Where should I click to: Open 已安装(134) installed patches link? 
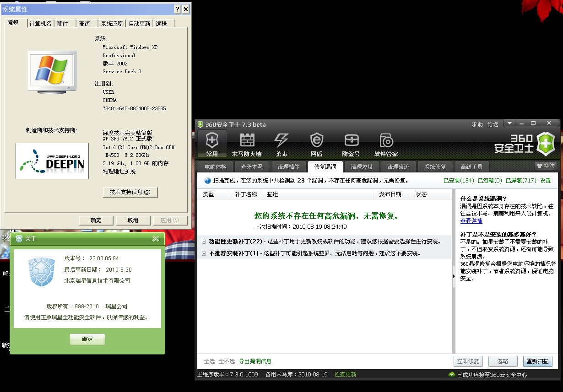click(459, 181)
